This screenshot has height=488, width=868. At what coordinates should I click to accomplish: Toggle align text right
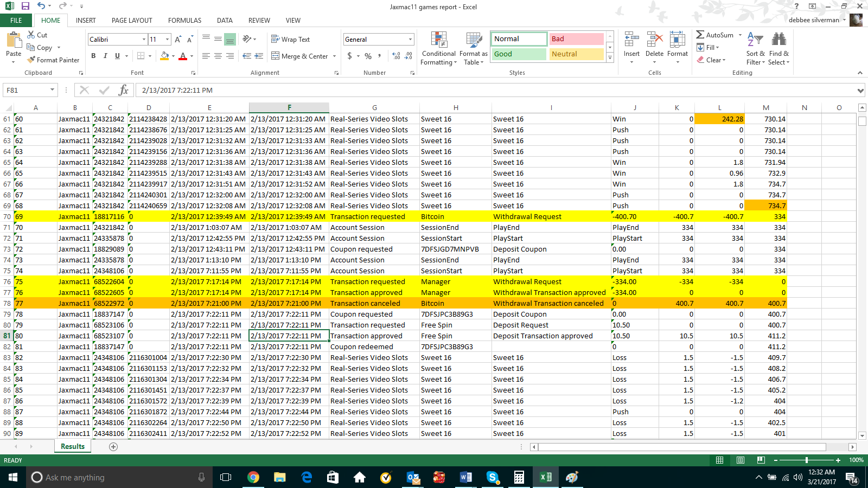coord(230,56)
